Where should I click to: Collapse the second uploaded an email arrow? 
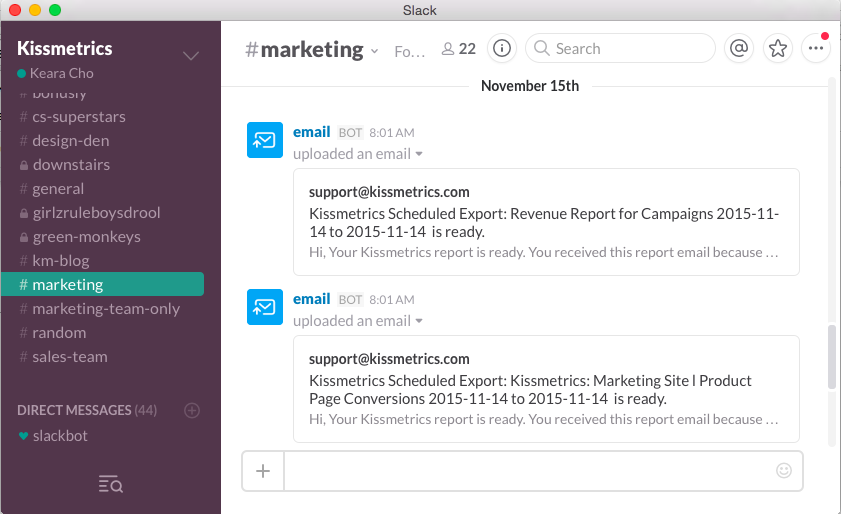[419, 321]
